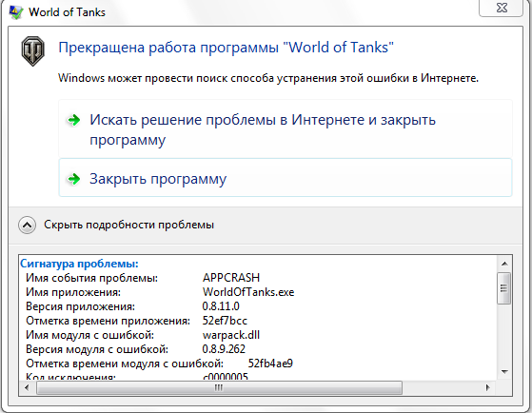The image size is (532, 413).
Task: Click "Версия модуля с ошибкой:" label
Action: (x=97, y=349)
